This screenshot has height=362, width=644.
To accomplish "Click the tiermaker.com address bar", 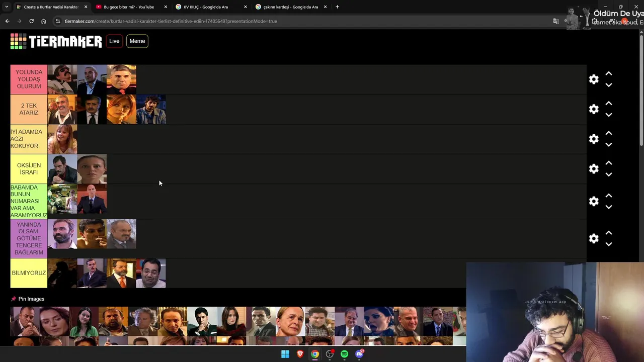I will coord(302,21).
